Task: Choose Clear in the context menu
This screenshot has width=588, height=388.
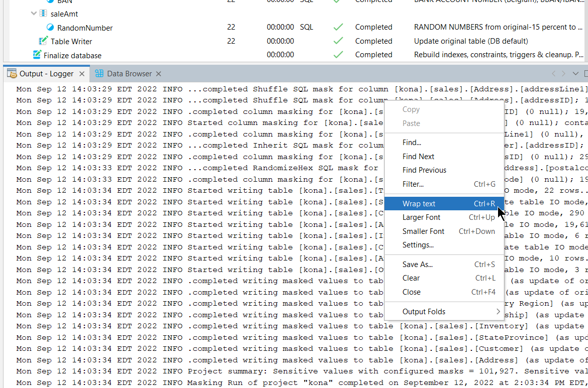Action: click(444, 278)
